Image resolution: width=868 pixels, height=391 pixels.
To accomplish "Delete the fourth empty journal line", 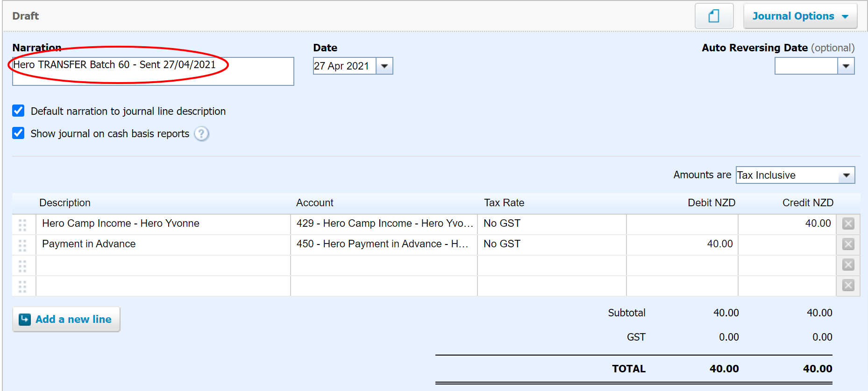I will pyautogui.click(x=848, y=285).
